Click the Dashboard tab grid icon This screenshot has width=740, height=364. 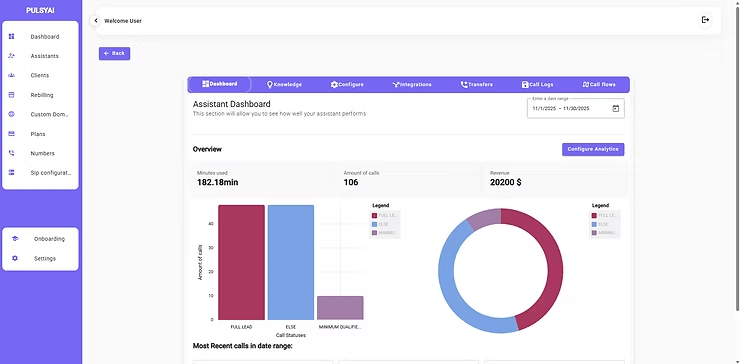[205, 84]
